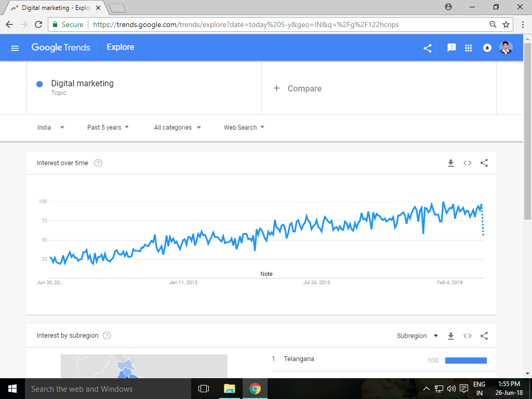Select the Digital marketing - Explore tab
This screenshot has height=399, width=532.
pos(56,8)
